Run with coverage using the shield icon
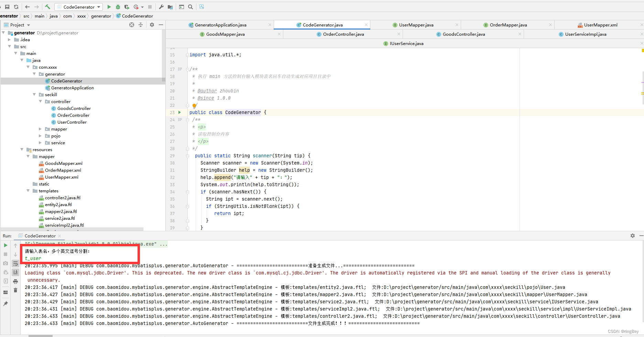The height and width of the screenshot is (337, 644). (x=127, y=7)
